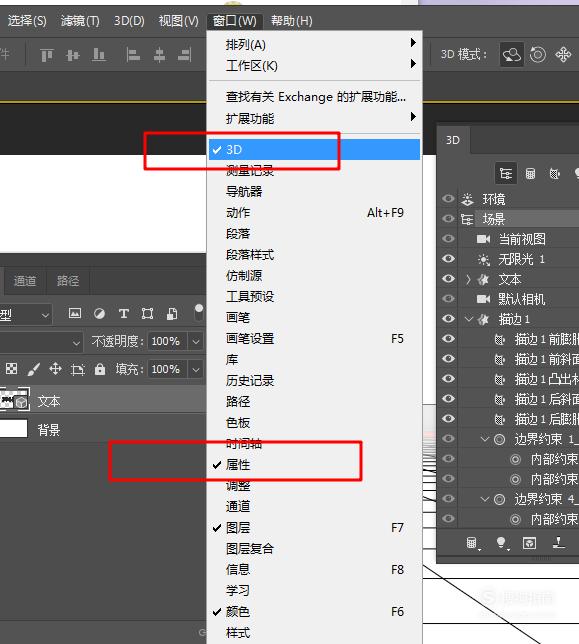Switch to the 通道 tab

coord(25,281)
